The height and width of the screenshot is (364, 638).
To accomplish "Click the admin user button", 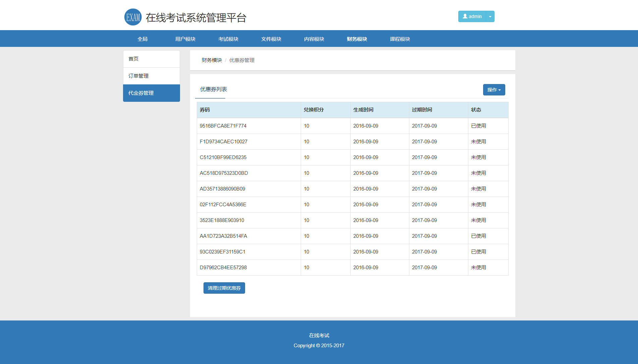I will (x=472, y=16).
